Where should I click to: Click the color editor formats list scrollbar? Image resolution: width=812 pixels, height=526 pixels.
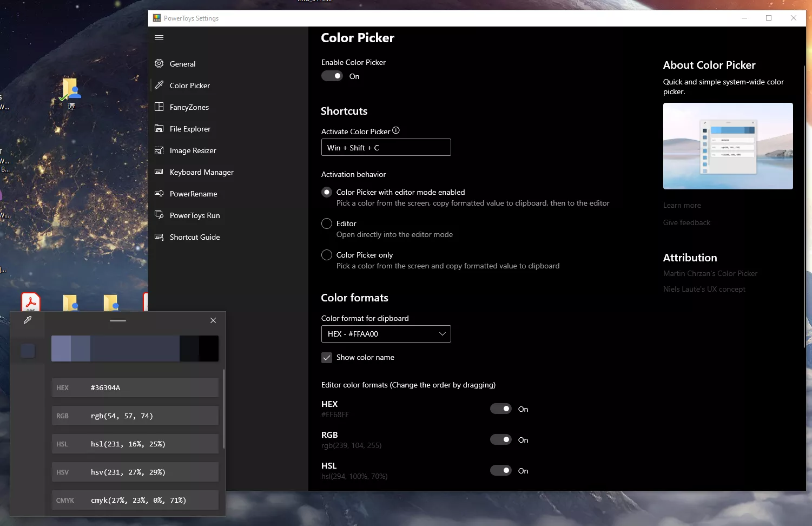click(x=223, y=409)
